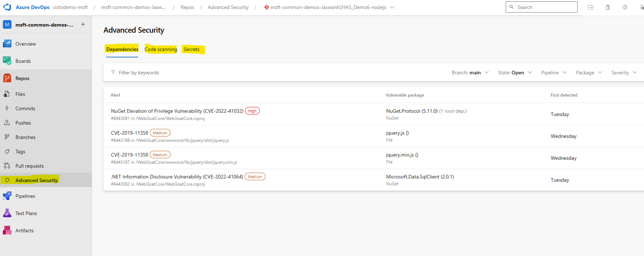Click the msft-common-demos project name
Viewport: 644px width, 256px height.
(x=44, y=25)
